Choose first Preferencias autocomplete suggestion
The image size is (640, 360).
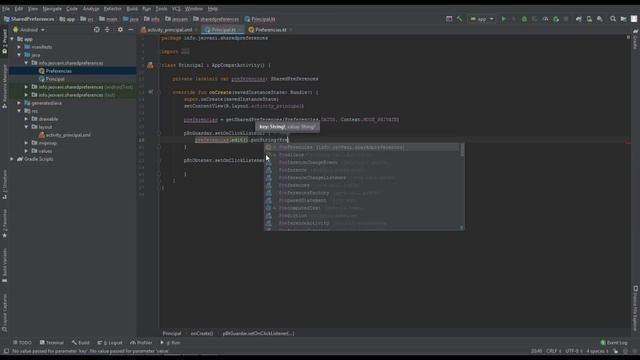tap(362, 147)
